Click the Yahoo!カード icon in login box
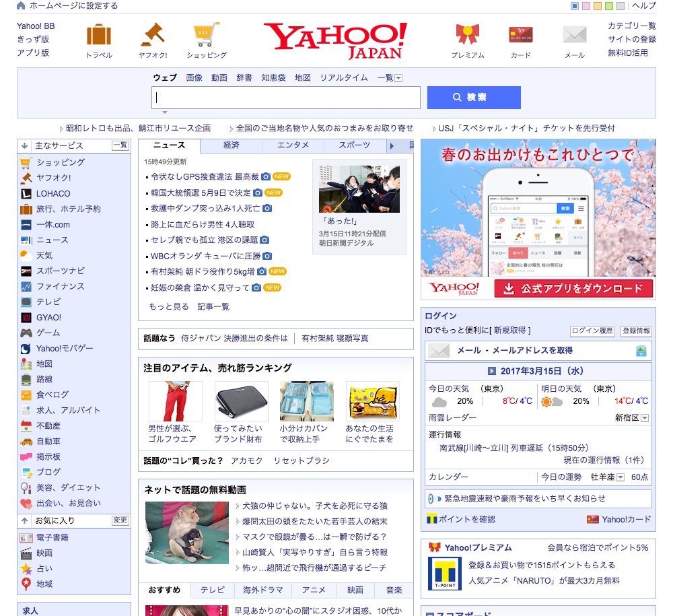 [x=592, y=520]
